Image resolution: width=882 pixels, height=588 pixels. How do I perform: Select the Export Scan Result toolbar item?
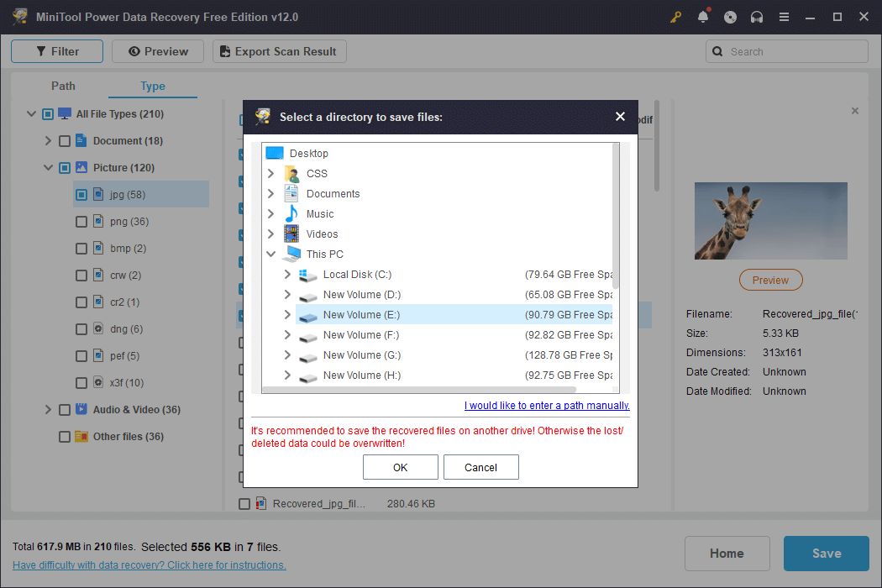[279, 50]
